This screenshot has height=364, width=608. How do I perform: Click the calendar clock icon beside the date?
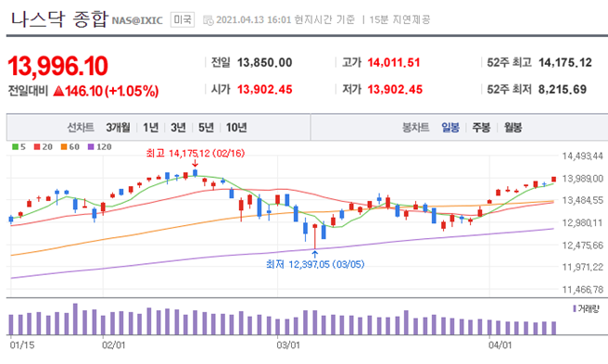coord(209,20)
